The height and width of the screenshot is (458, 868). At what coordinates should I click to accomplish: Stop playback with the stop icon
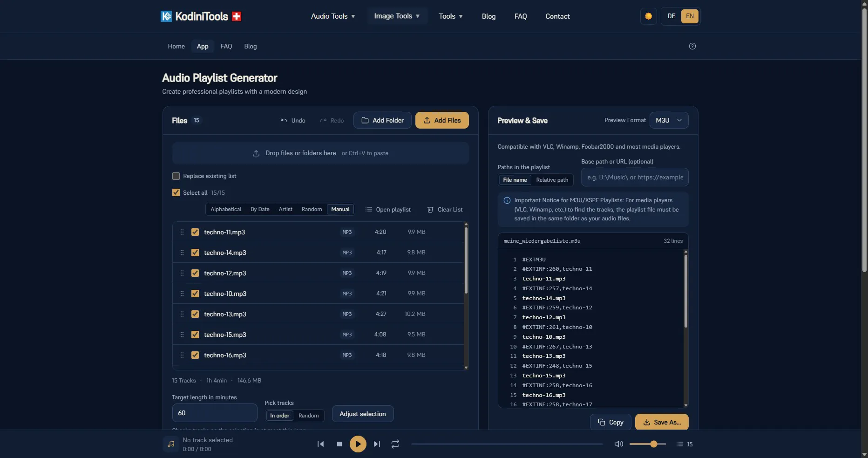[339, 444]
